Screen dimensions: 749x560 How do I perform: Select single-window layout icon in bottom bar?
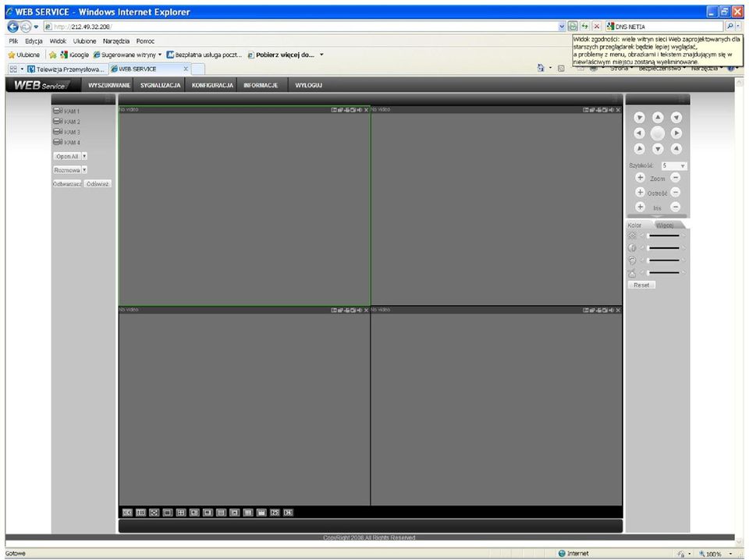(168, 512)
